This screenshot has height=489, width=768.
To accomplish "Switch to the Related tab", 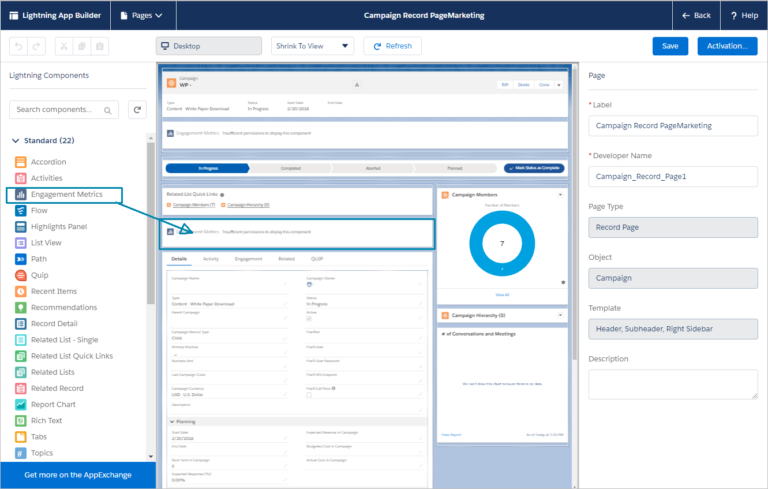I will click(287, 259).
